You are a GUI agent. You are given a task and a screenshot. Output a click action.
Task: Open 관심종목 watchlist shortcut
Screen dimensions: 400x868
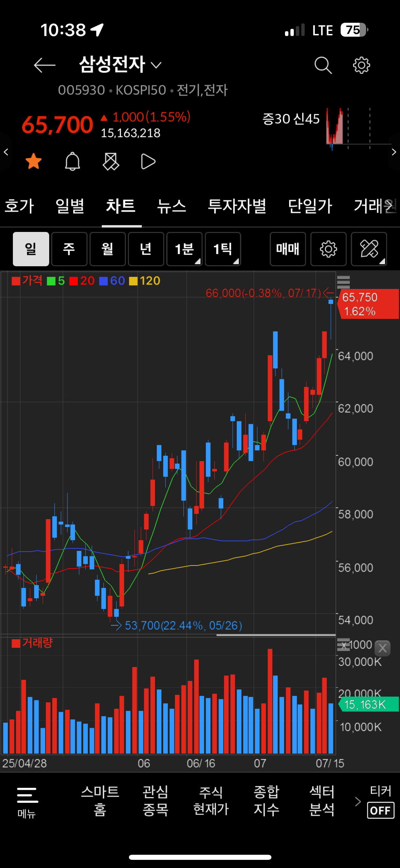(x=155, y=801)
